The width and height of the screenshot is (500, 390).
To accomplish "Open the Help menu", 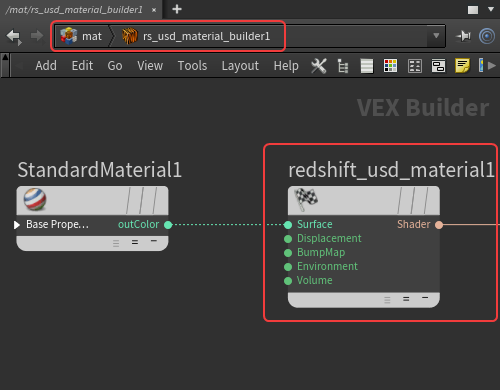I will (286, 66).
